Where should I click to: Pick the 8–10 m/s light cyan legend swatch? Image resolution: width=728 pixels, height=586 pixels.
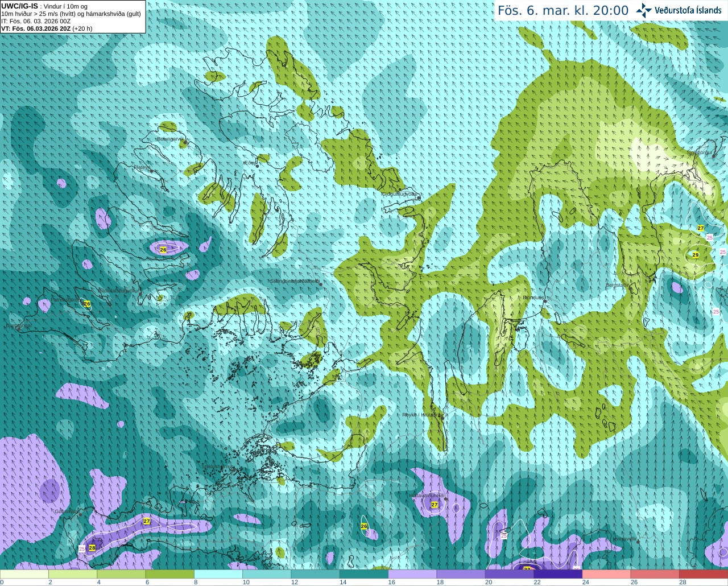point(219,574)
